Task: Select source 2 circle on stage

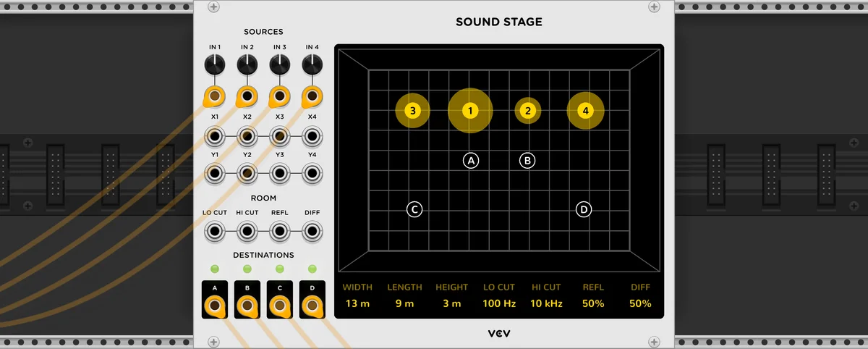Action: coord(528,111)
